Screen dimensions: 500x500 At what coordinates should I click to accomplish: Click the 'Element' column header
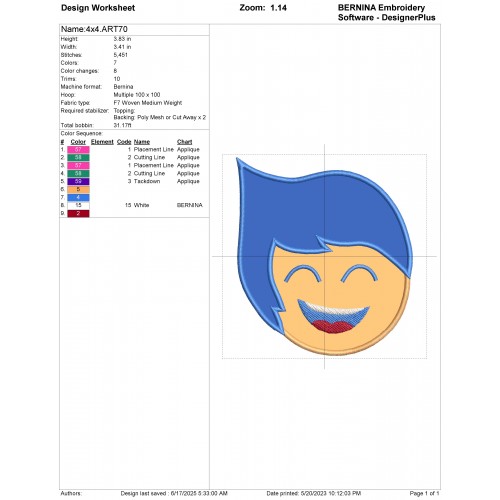pos(102,142)
